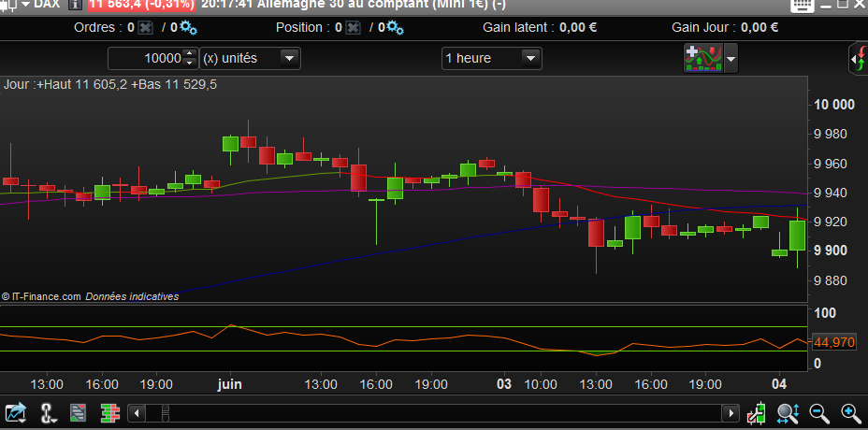Cancel orders with the Ordres X icon
868x430 pixels.
[145, 28]
